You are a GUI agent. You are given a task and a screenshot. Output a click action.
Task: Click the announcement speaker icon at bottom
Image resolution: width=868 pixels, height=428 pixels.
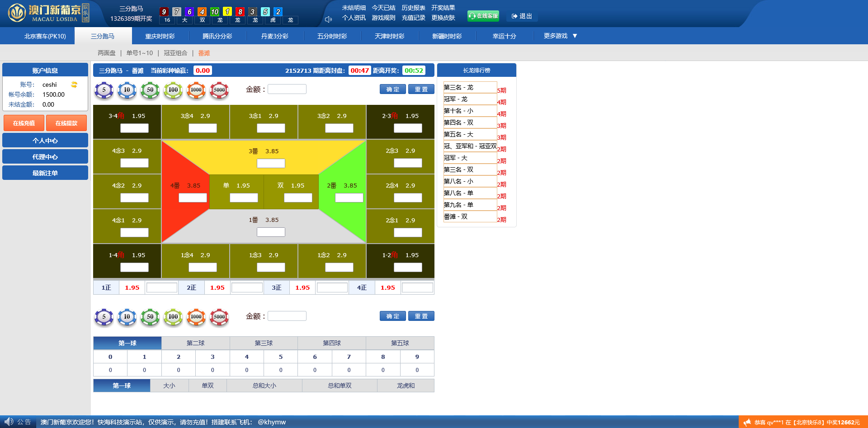(9, 422)
